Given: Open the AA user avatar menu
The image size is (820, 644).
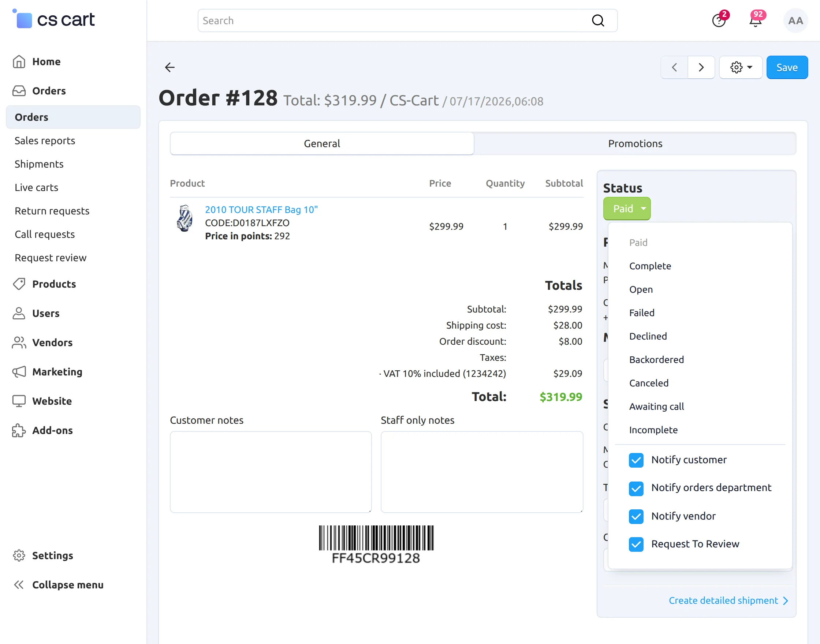Looking at the screenshot, I should coord(795,20).
